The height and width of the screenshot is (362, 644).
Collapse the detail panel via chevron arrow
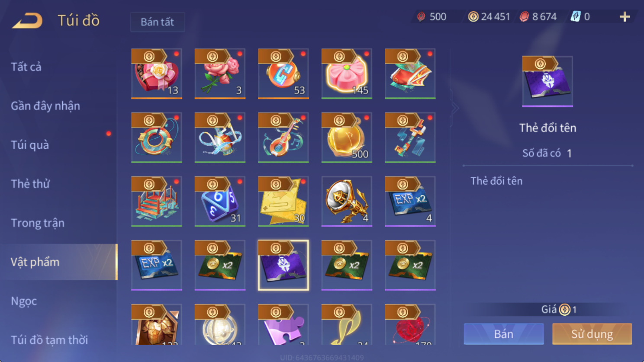pos(454,108)
